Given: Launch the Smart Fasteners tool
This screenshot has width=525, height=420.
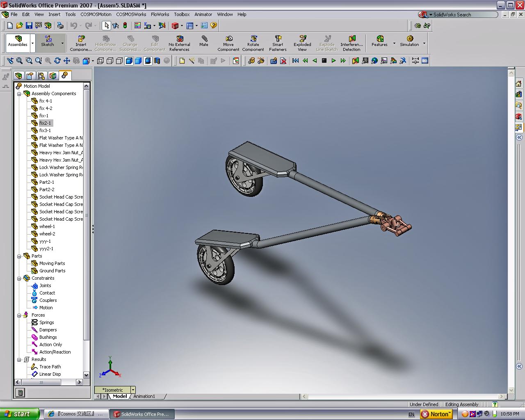Looking at the screenshot, I should point(278,43).
